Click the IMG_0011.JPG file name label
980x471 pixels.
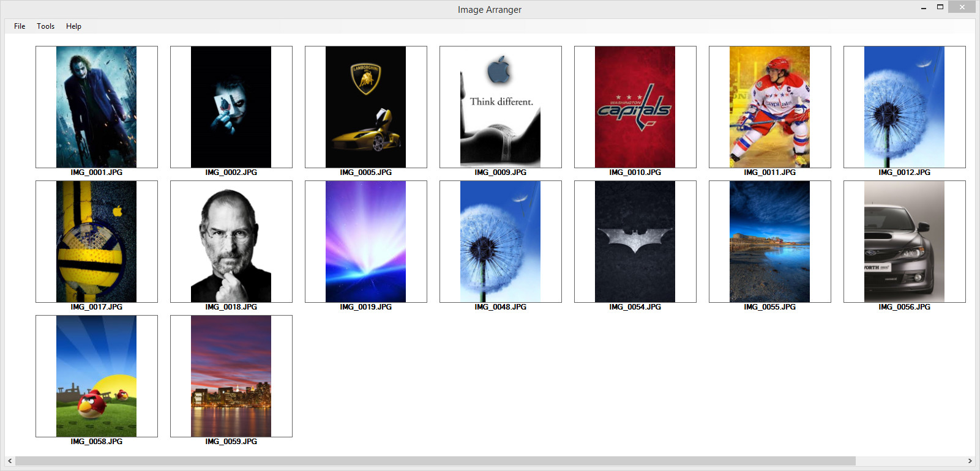click(x=770, y=172)
